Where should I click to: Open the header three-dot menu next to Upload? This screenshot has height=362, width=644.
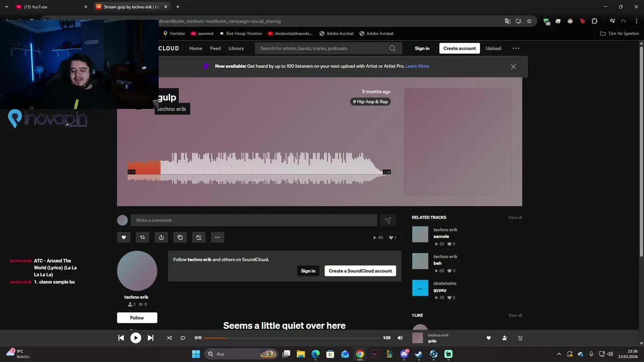[516, 48]
